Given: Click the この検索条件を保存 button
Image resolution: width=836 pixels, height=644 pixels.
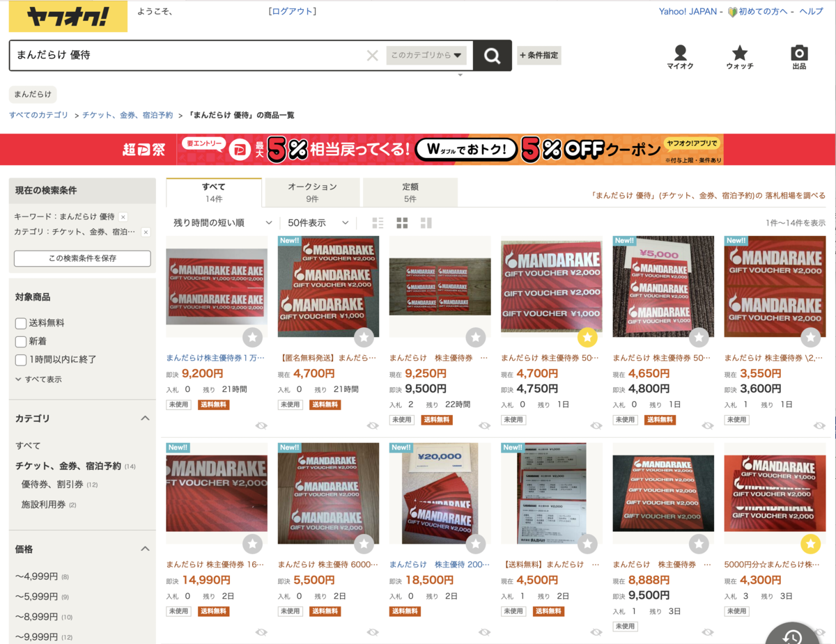Looking at the screenshot, I should click(x=82, y=258).
